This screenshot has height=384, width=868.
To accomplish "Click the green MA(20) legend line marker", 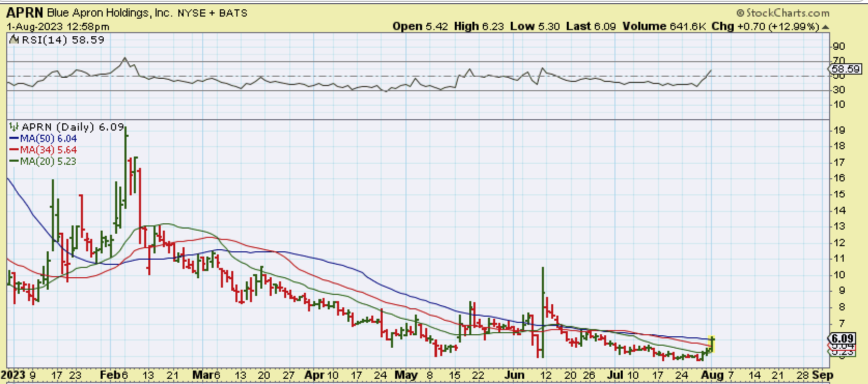I will 14,162.
